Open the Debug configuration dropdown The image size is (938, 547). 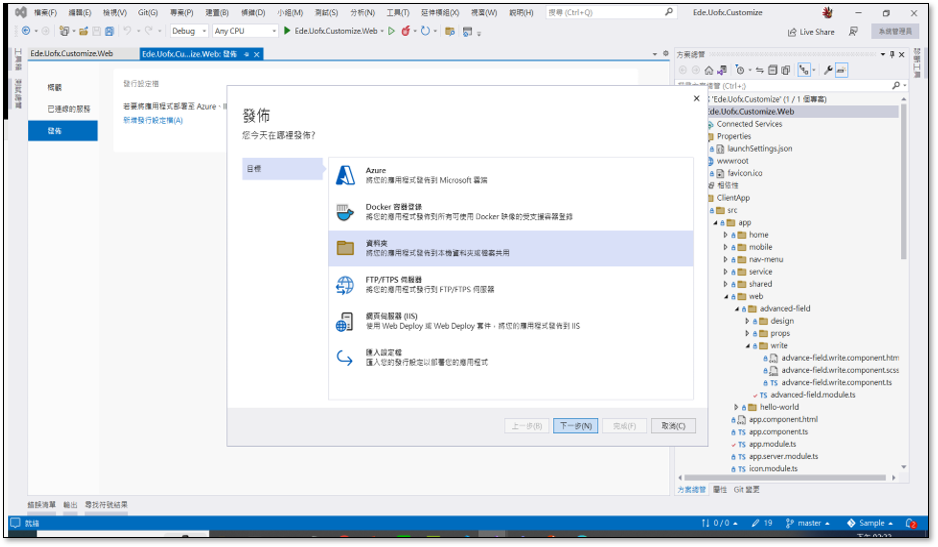tap(188, 31)
